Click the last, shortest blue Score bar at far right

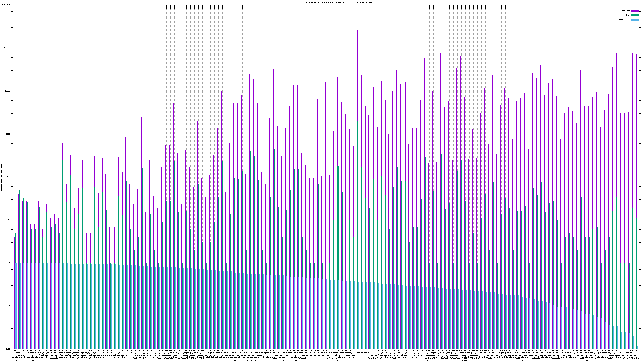(638, 347)
